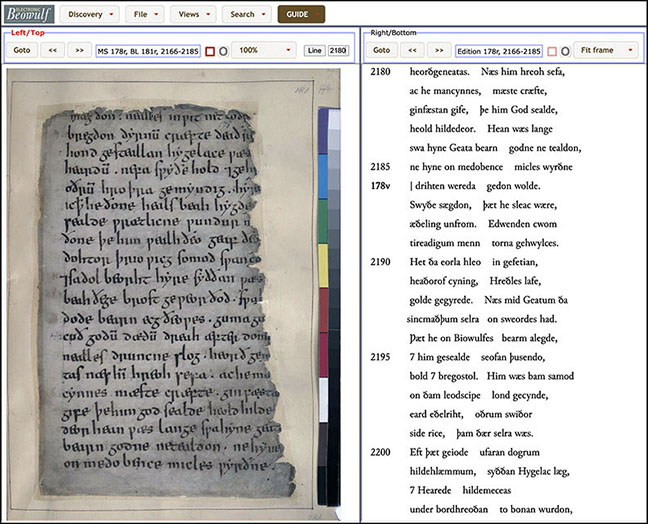Viewport: 648px width, 524px height.
Task: Click the word Edwenden
Action: tap(509, 224)
